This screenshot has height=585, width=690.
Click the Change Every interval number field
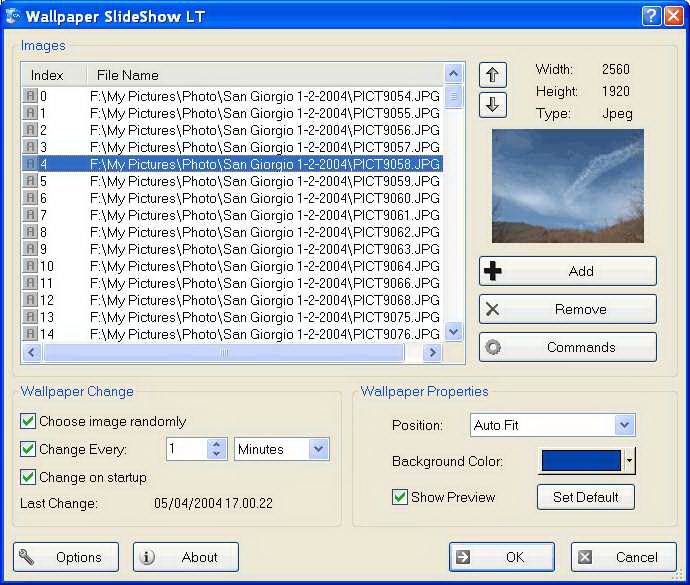click(187, 449)
